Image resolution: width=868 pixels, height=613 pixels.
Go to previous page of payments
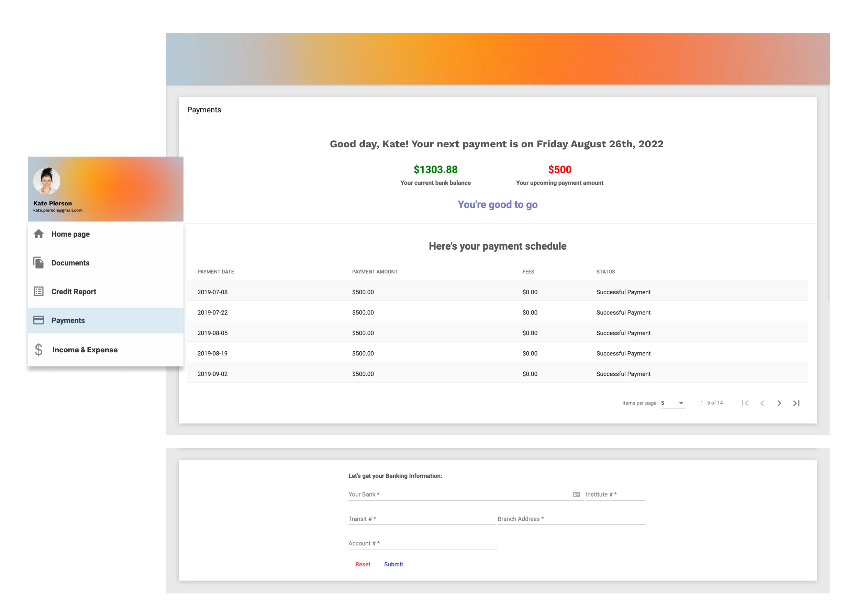[x=762, y=403]
